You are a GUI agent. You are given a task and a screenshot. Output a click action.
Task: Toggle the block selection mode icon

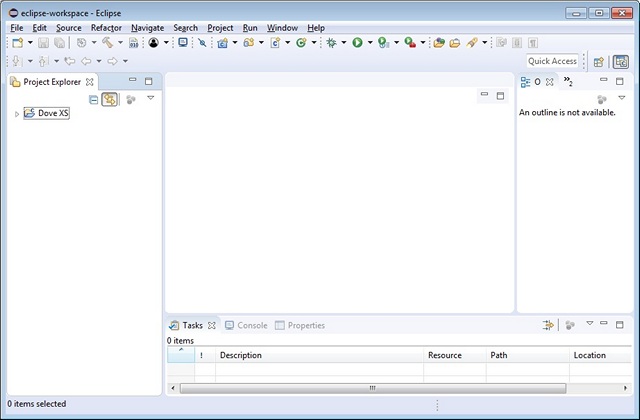(517, 42)
